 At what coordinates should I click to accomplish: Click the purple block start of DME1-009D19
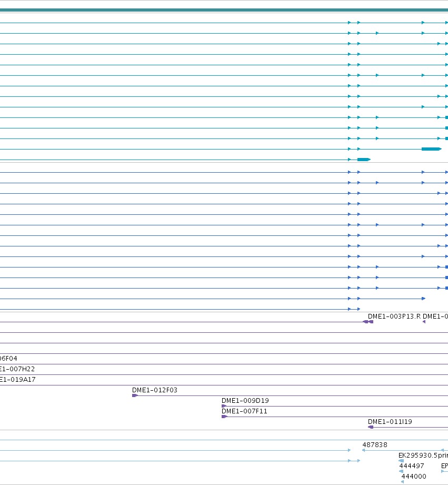point(224,406)
